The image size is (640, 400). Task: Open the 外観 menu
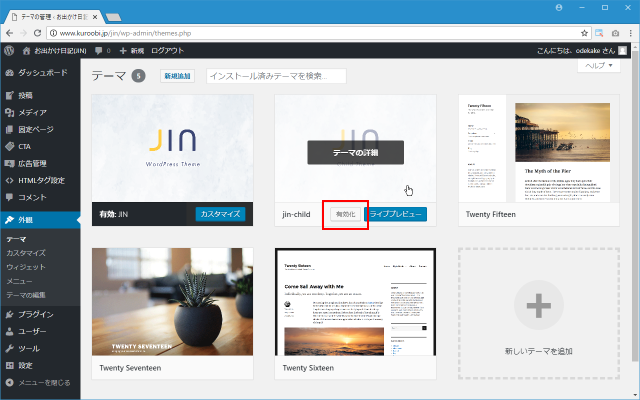pos(40,220)
